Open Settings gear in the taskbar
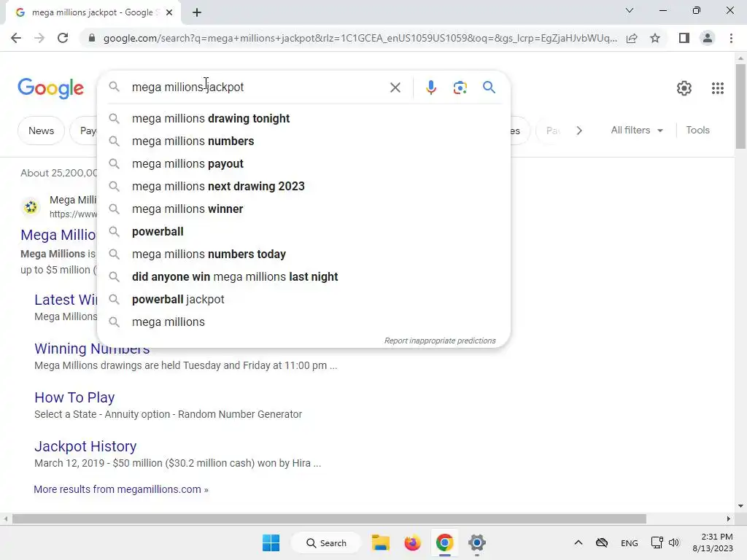Screen dimensions: 747x560 click(x=477, y=542)
